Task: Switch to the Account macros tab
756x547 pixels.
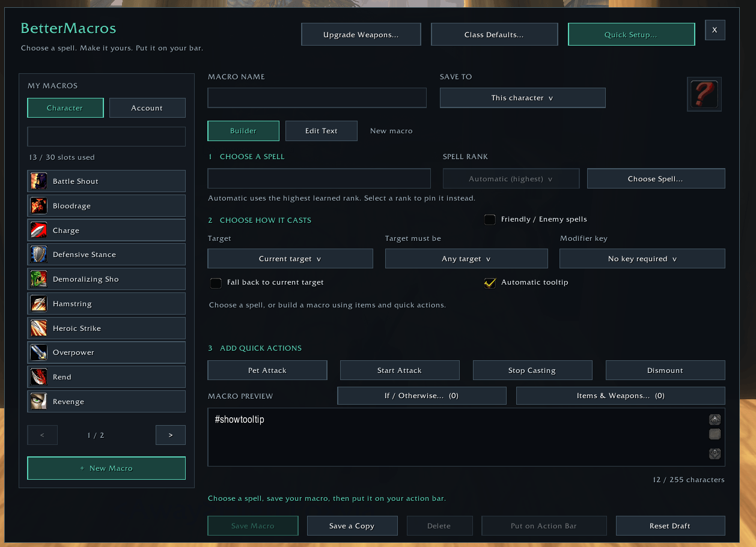Action: click(147, 108)
